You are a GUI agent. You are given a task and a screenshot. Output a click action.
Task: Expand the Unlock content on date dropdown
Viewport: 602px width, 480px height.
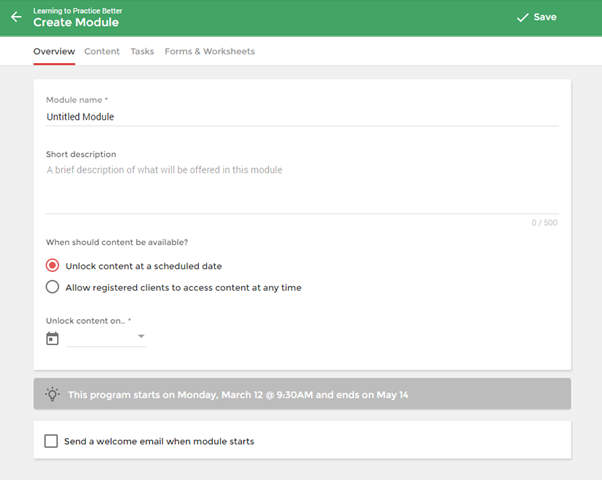pyautogui.click(x=141, y=336)
